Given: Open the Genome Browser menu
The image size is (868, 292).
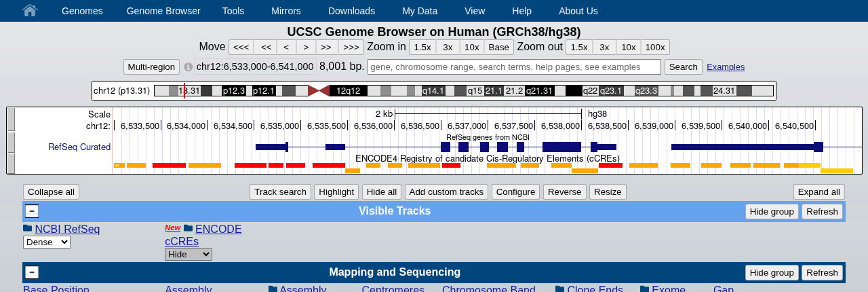Looking at the screenshot, I should point(163,11).
